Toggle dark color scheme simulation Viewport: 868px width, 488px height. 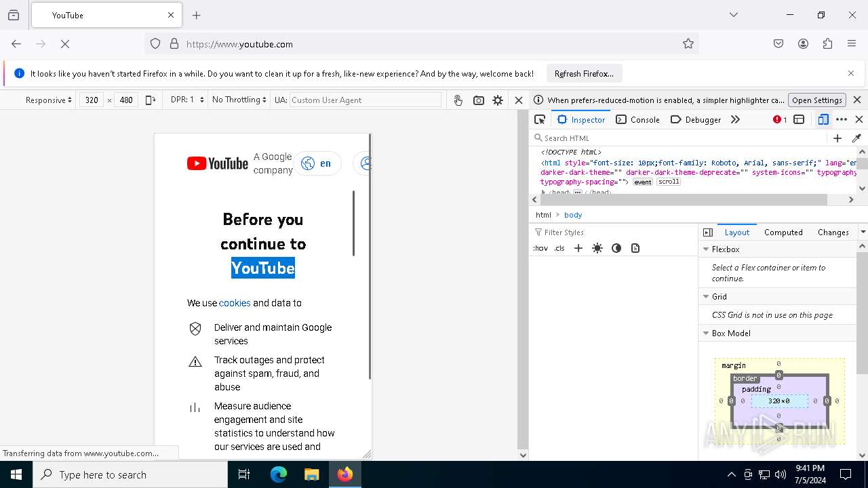616,248
